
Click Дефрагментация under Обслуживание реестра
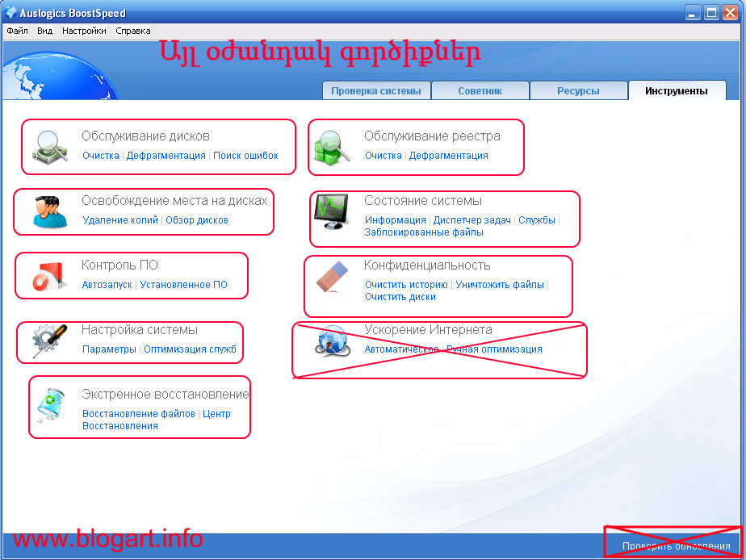click(x=449, y=156)
